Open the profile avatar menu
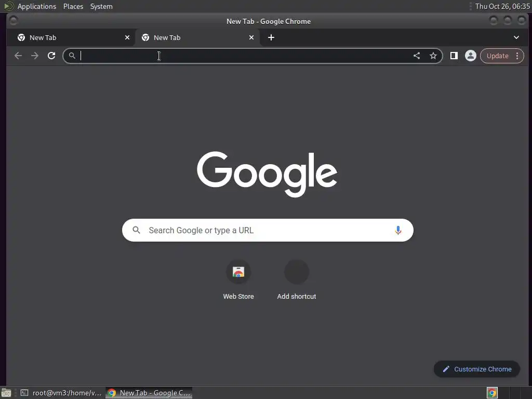The height and width of the screenshot is (399, 532). 471,56
